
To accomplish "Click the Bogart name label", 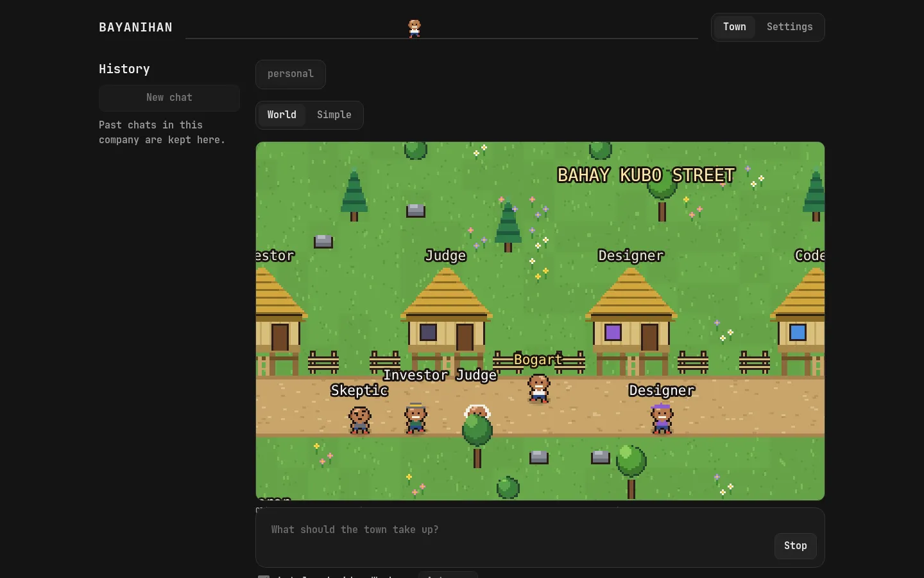I will pyautogui.click(x=538, y=360).
